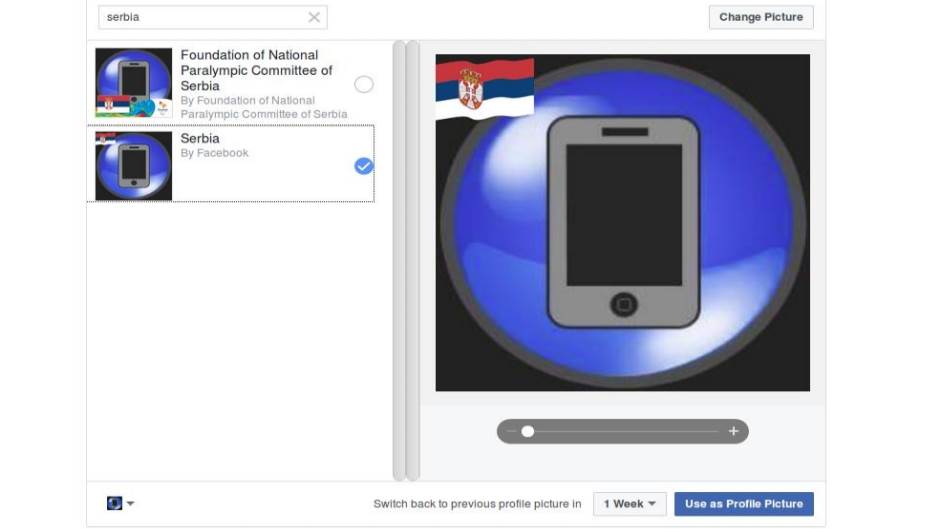940x529 pixels.
Task: Click the zoom in plus icon
Action: click(733, 431)
